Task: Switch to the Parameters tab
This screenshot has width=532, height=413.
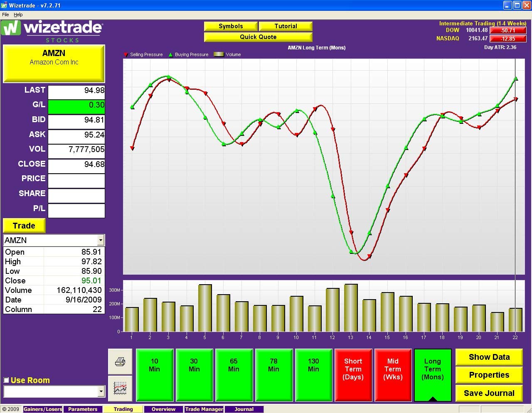Action: (83, 409)
